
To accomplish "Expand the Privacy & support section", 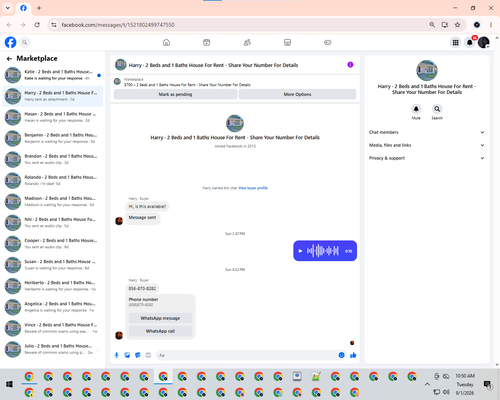I will (x=426, y=158).
